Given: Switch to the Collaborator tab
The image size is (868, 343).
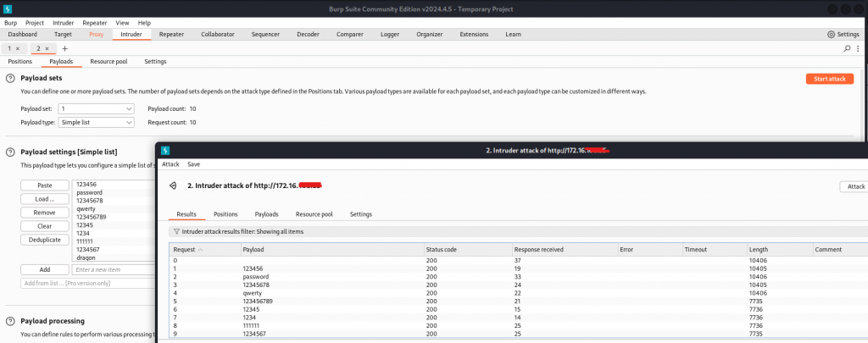Looking at the screenshot, I should click(x=218, y=34).
